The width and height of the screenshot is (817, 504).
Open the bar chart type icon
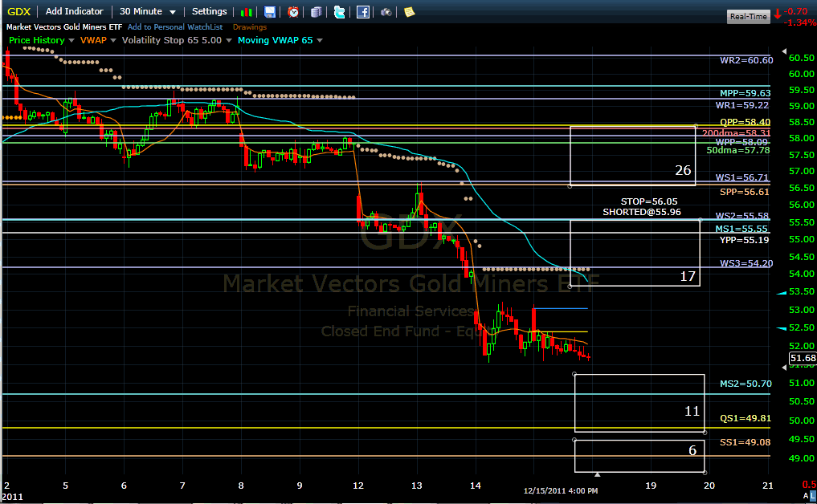[x=247, y=12]
